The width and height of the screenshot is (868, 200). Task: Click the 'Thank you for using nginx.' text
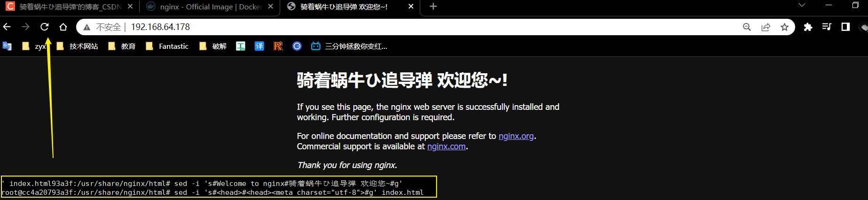(x=347, y=165)
